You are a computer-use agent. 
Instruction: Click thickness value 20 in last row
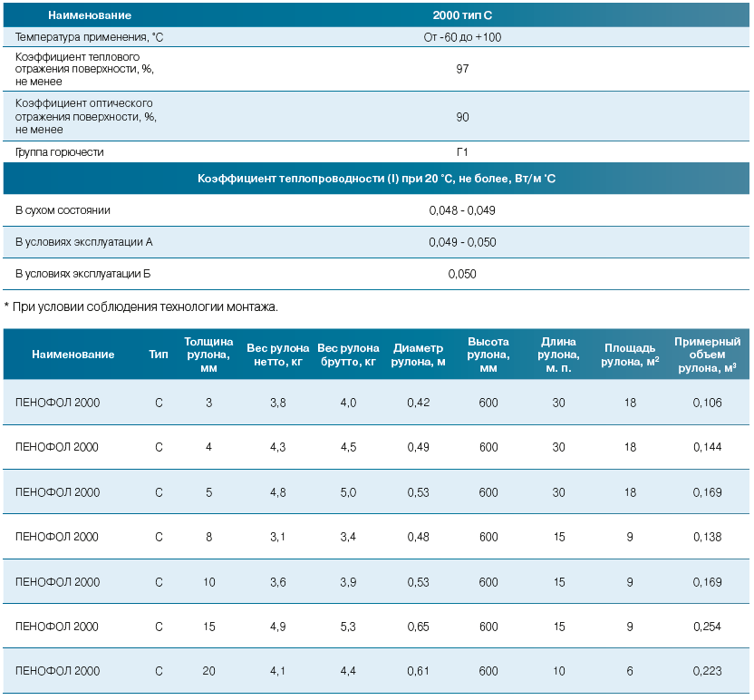pos(208,671)
